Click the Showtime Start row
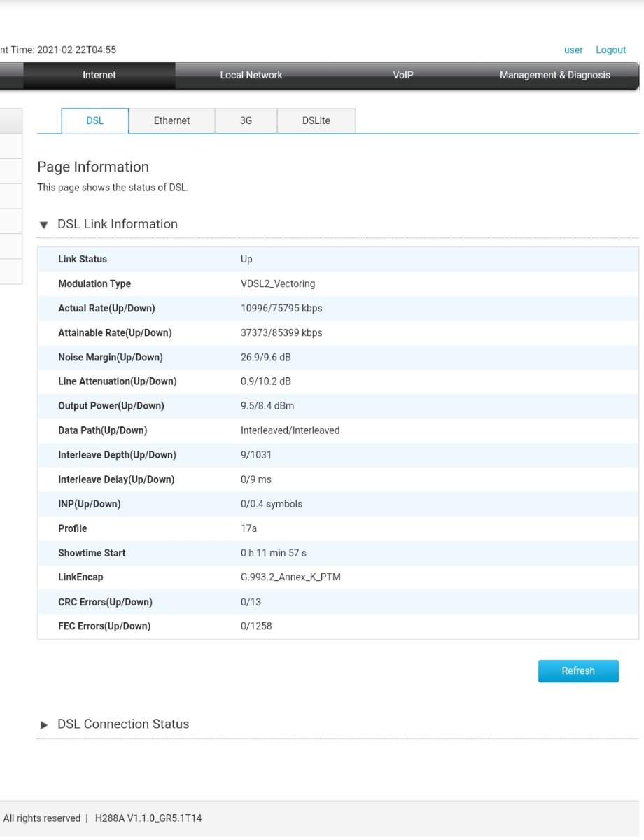The height and width of the screenshot is (840, 644). point(338,553)
